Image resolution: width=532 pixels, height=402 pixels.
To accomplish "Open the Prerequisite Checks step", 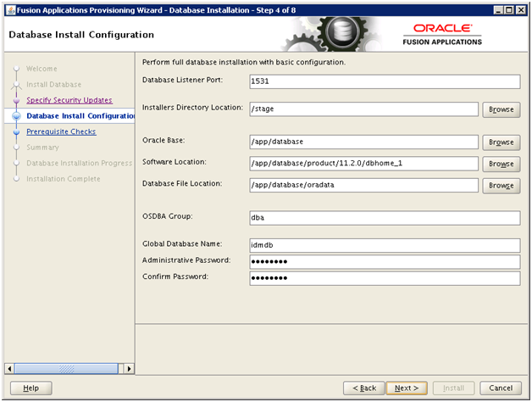I will [x=61, y=131].
